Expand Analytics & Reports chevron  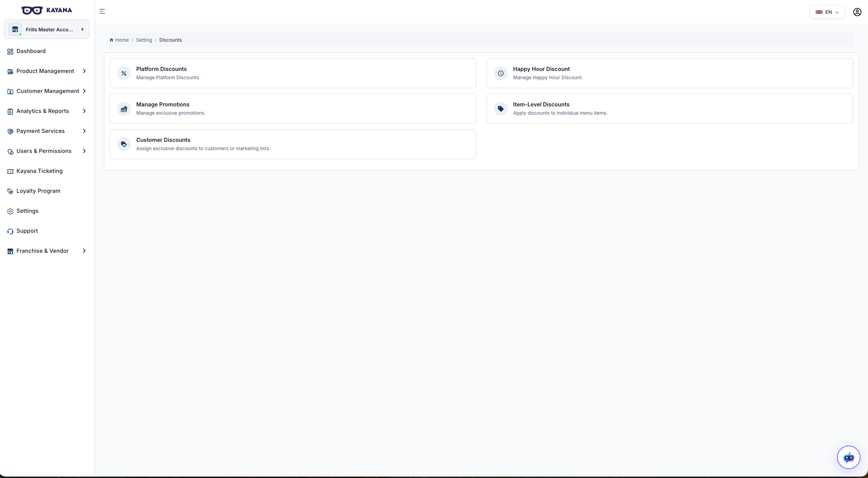(84, 111)
